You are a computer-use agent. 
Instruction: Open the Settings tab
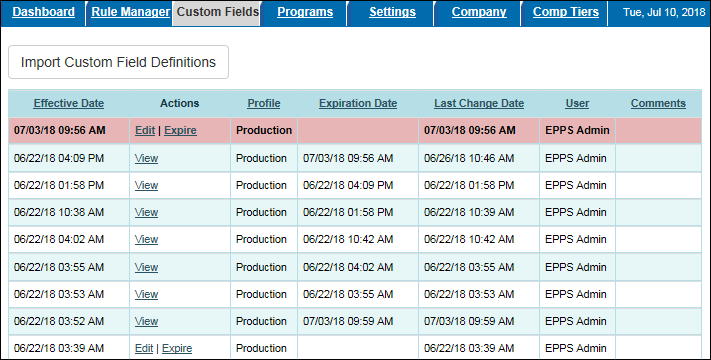(392, 12)
